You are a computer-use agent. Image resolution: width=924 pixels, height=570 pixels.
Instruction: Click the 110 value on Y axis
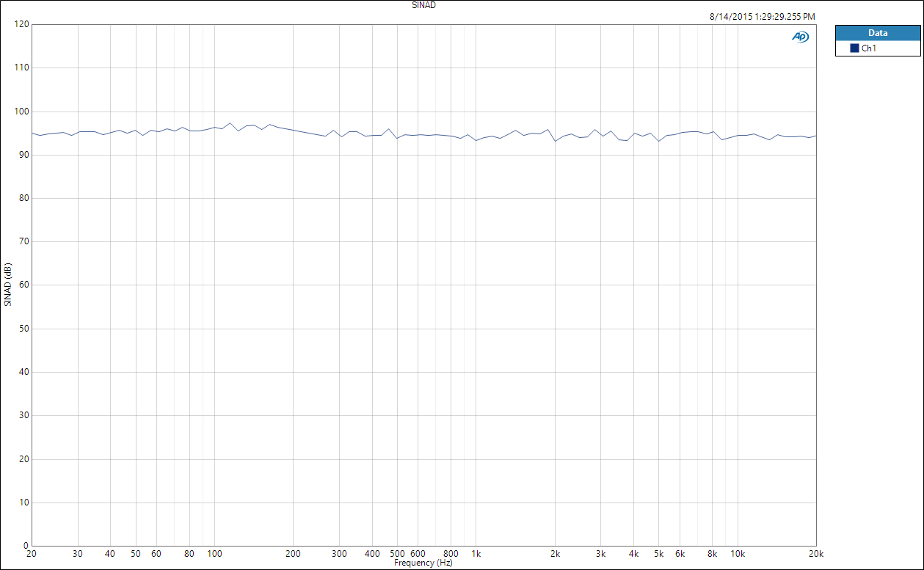click(21, 67)
